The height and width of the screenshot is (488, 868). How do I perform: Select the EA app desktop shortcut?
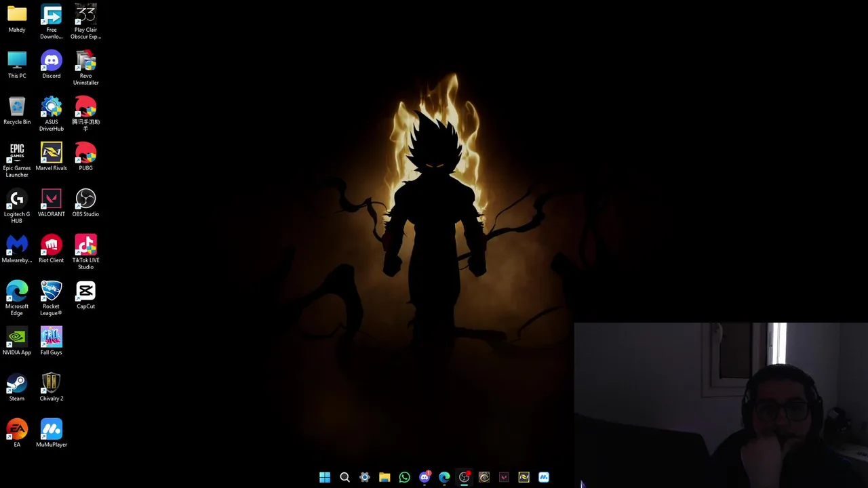pyautogui.click(x=17, y=434)
